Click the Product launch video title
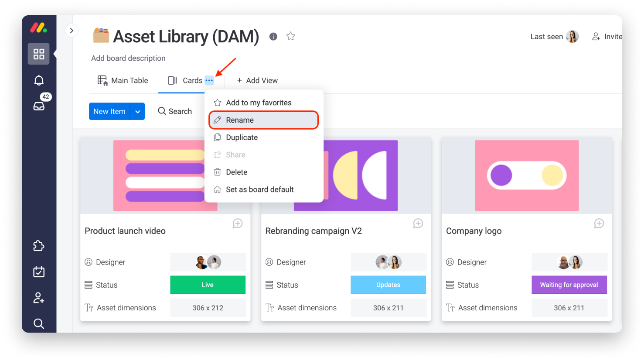Viewport: 644px width, 361px height. 125,231
